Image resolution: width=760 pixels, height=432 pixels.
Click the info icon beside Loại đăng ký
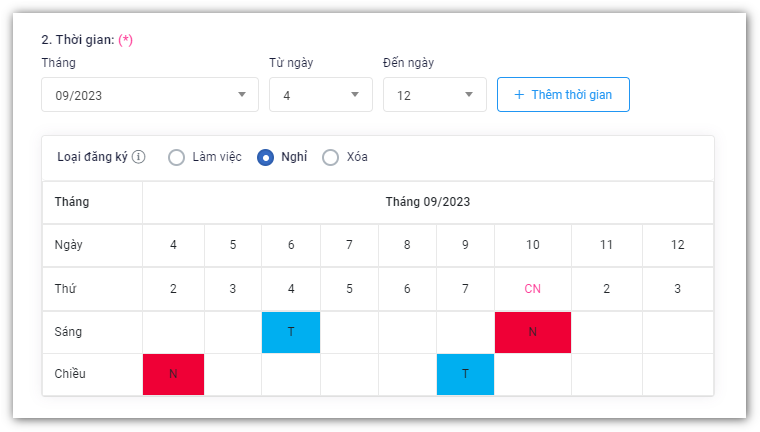[139, 157]
